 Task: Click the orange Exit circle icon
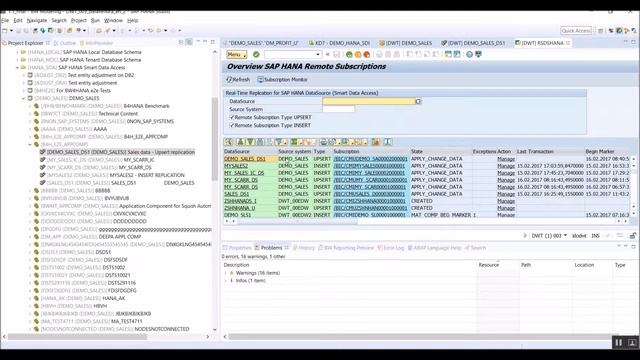click(x=358, y=54)
